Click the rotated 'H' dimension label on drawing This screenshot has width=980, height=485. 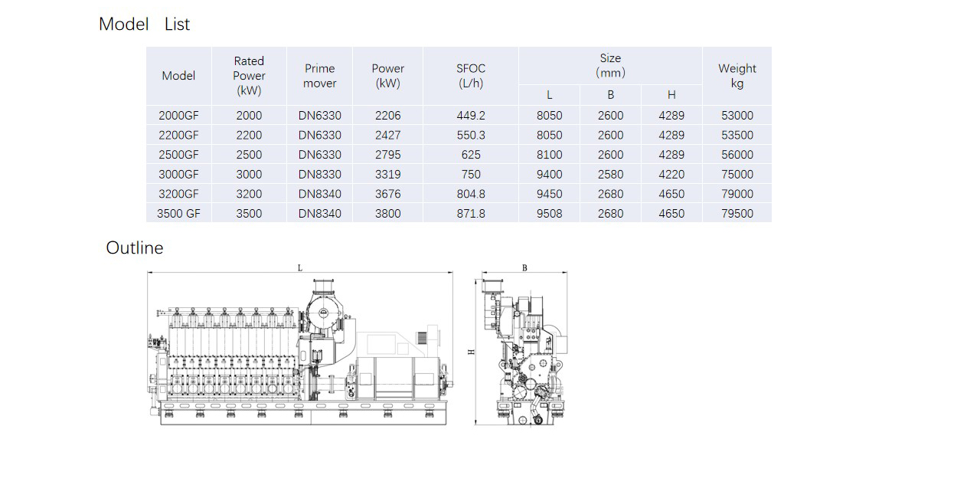472,352
